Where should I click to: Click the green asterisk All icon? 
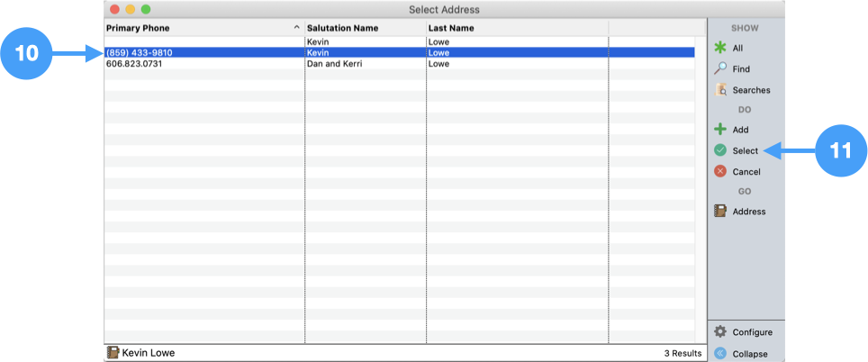pyautogui.click(x=720, y=48)
